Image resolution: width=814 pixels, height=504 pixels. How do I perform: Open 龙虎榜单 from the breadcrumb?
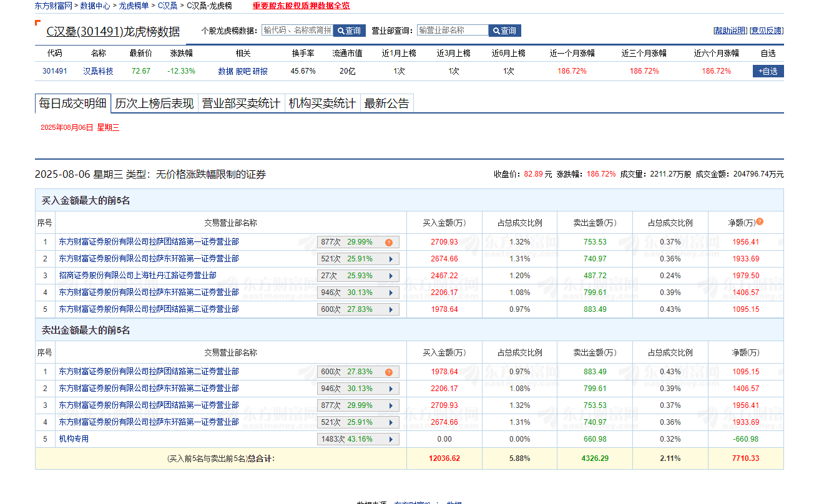pyautogui.click(x=134, y=6)
